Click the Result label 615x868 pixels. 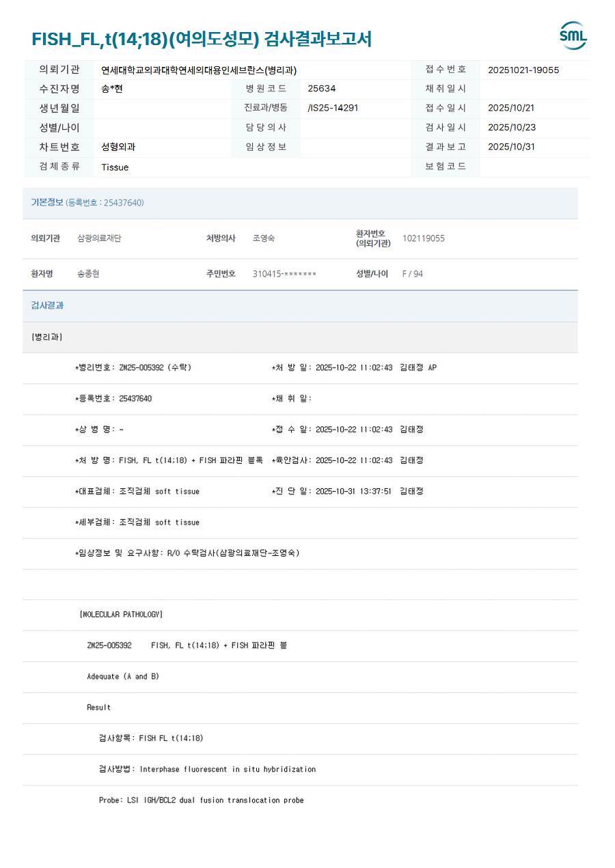click(99, 708)
